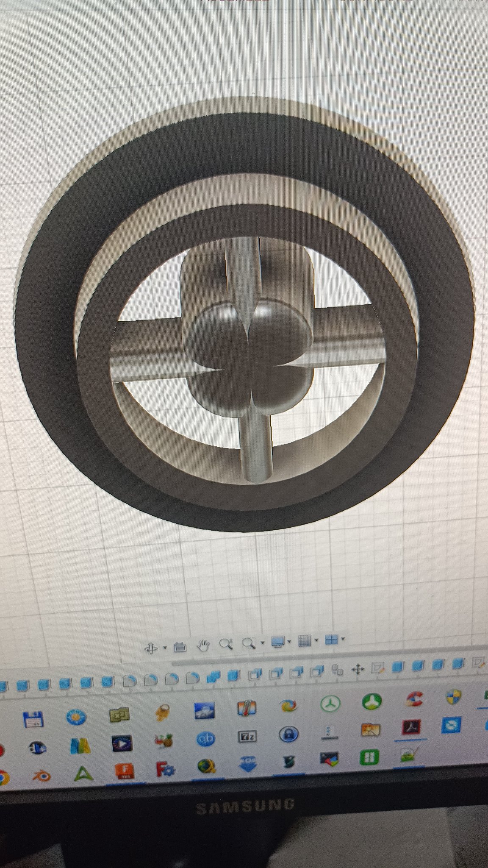Open the video player taskbar icon
The width and height of the screenshot is (488, 868).
[x=122, y=744]
